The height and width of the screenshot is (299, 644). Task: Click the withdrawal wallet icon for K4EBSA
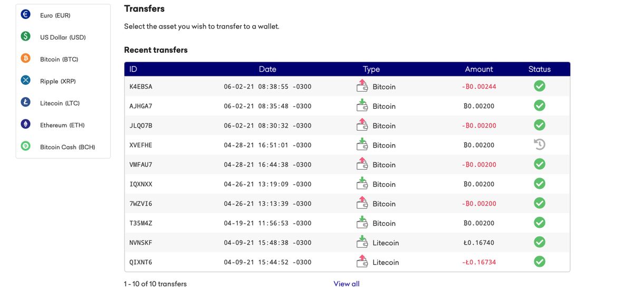click(x=362, y=86)
